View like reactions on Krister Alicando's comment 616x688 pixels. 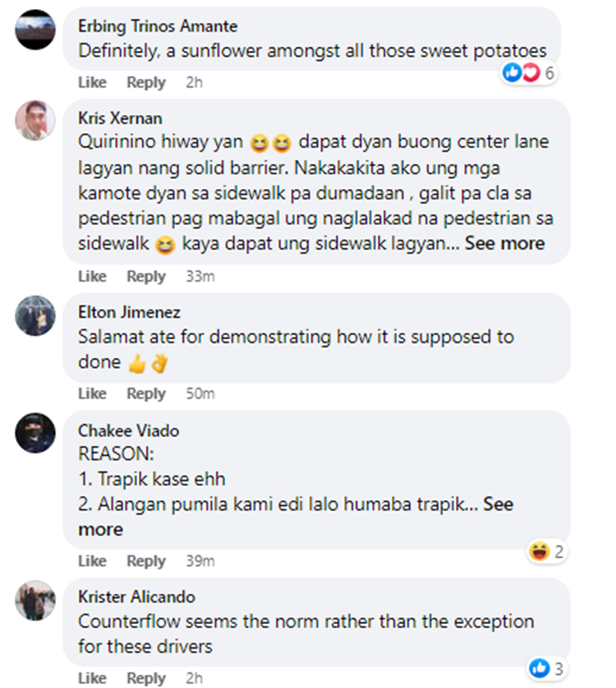click(547, 668)
